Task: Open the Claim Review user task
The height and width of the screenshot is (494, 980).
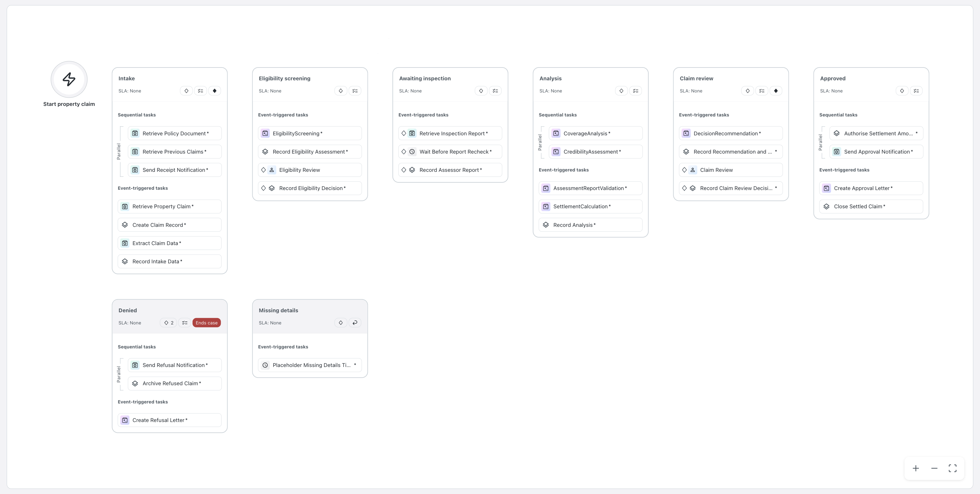Action: [x=731, y=170]
